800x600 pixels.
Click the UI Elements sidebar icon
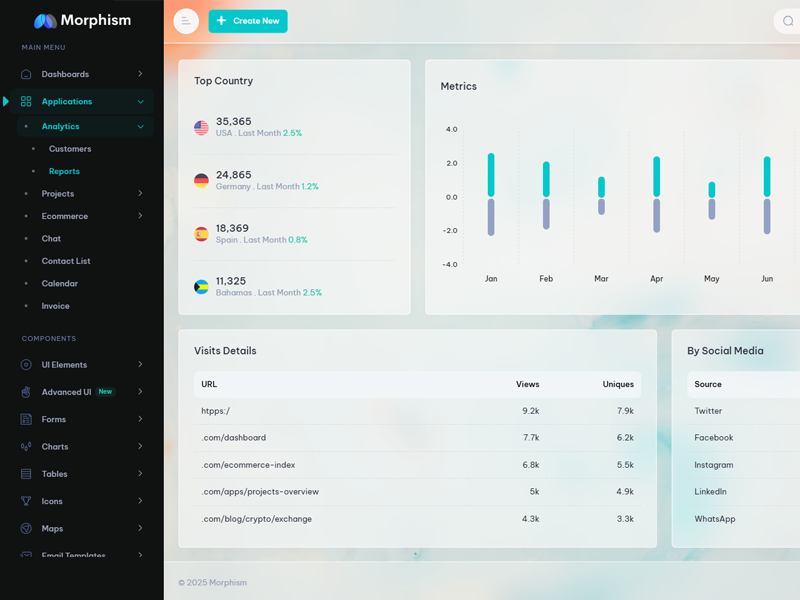tap(26, 365)
